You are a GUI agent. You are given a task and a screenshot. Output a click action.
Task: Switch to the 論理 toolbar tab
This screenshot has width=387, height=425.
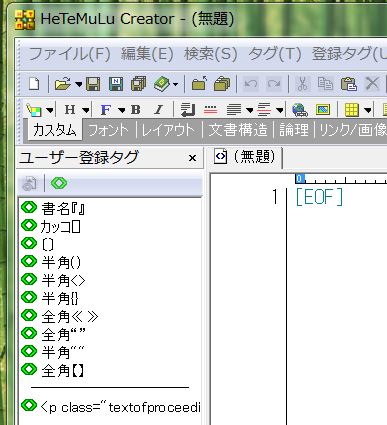click(x=294, y=130)
